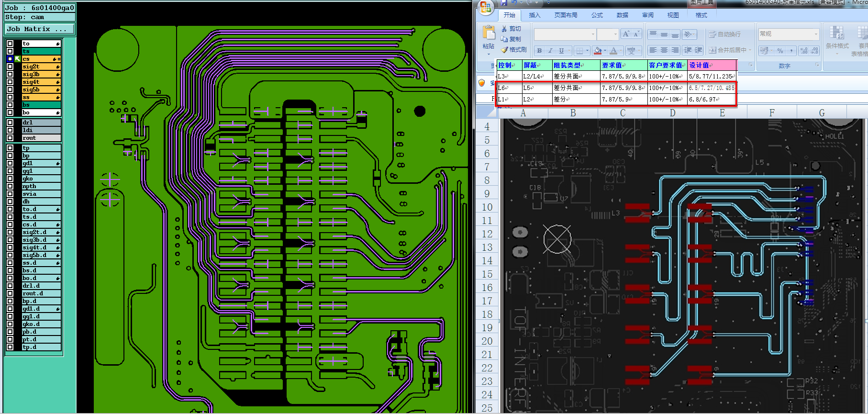Click the Increase Decimal icon

(x=803, y=50)
